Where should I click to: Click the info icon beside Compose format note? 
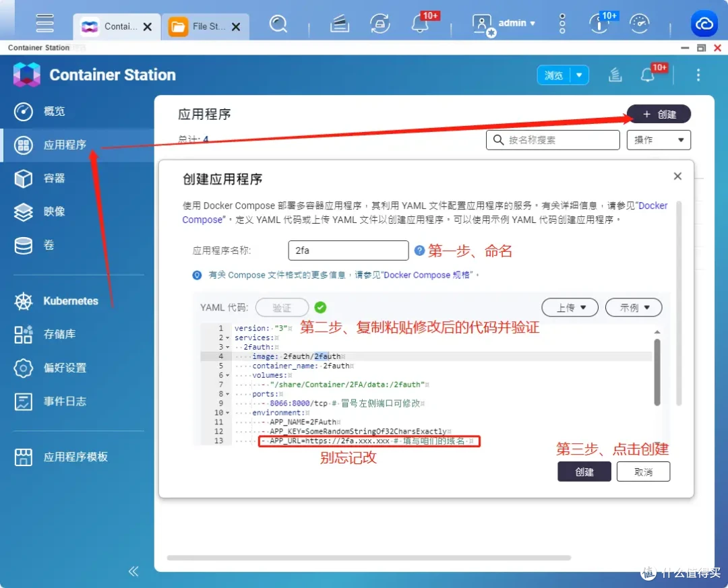(x=197, y=275)
